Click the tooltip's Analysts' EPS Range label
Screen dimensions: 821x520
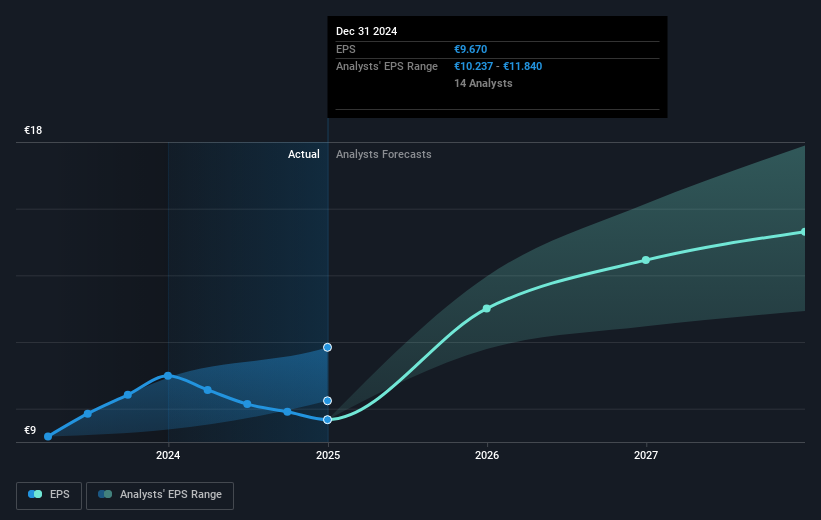click(387, 67)
